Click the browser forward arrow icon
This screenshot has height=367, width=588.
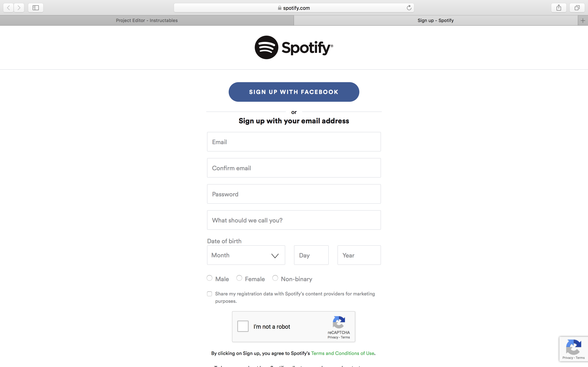[19, 8]
